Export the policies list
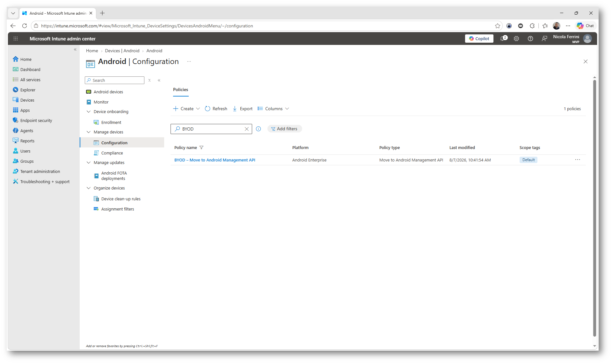612x364 pixels. click(x=243, y=109)
